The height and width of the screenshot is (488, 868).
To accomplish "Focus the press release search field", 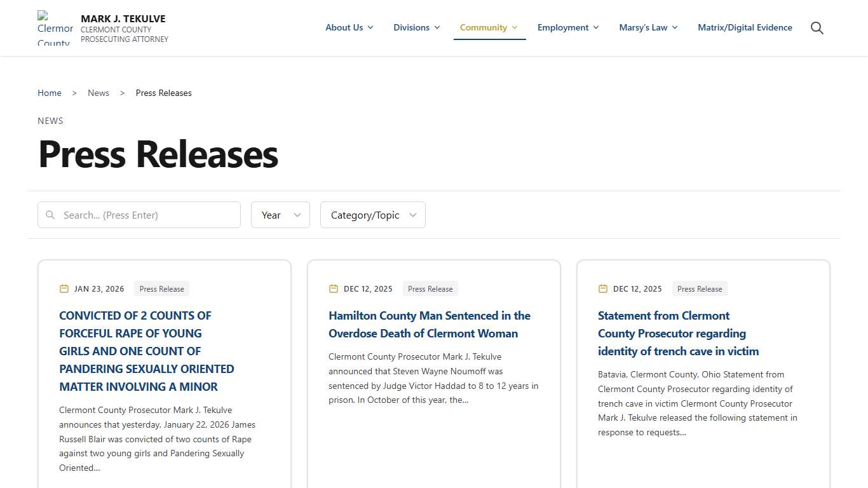I will point(146,215).
